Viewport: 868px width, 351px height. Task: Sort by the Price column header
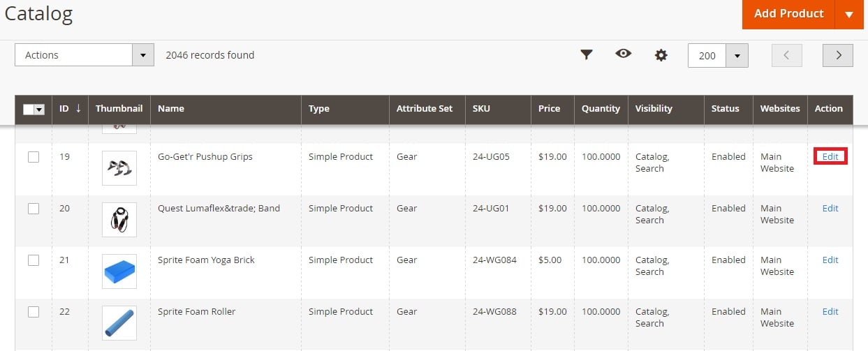point(550,108)
